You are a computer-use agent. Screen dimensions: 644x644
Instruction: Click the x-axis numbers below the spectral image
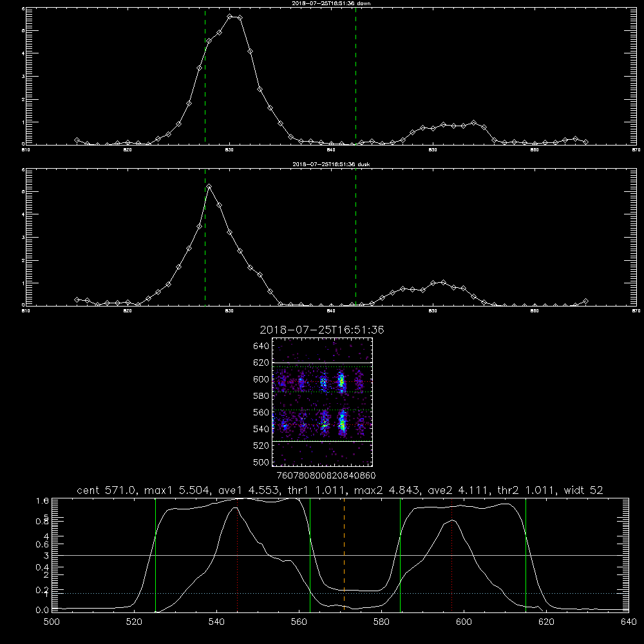pos(327,475)
